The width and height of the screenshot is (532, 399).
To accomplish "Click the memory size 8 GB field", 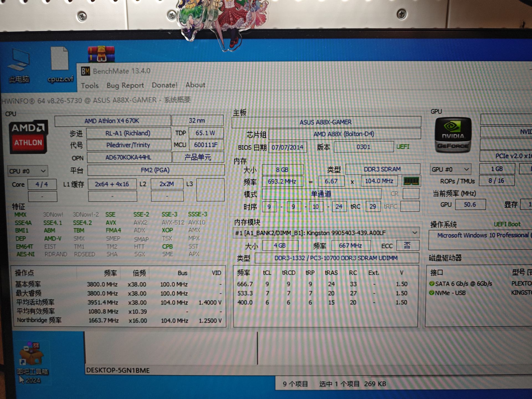I will point(282,170).
